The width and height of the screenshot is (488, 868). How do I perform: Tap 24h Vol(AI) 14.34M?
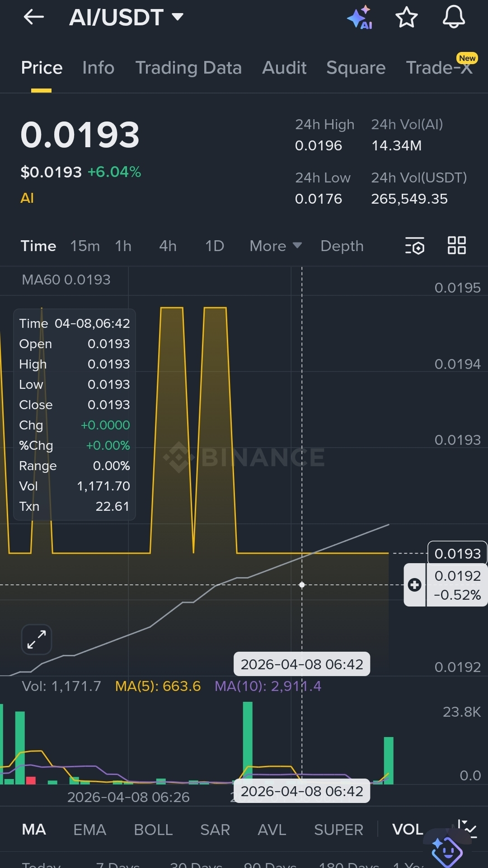(396, 145)
